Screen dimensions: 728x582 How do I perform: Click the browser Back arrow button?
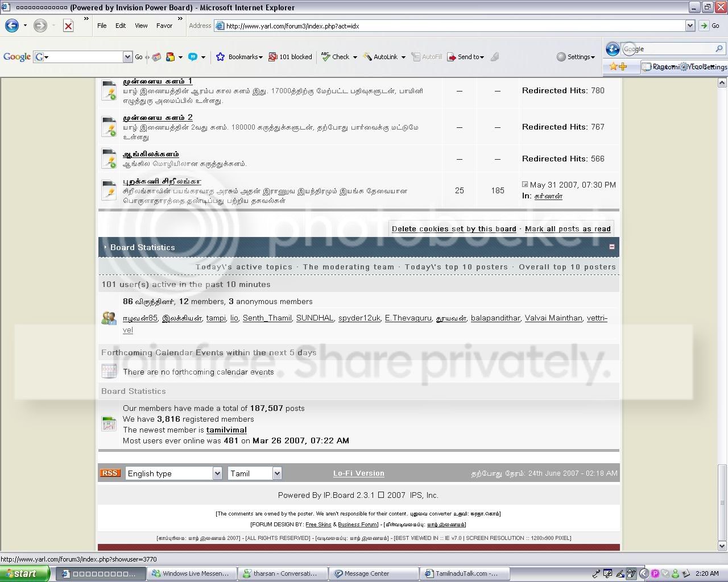click(12, 26)
